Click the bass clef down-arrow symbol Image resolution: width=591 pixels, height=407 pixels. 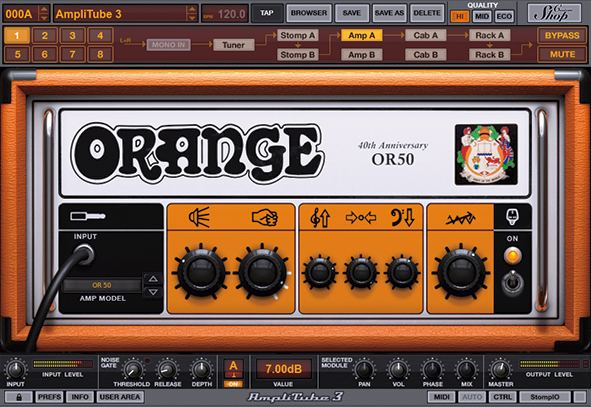[403, 217]
